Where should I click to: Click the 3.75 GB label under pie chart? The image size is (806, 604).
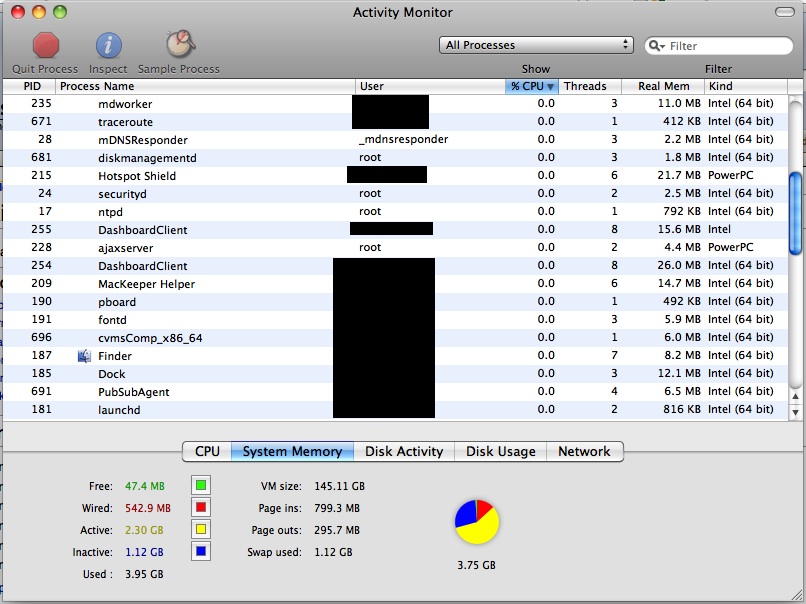click(477, 565)
